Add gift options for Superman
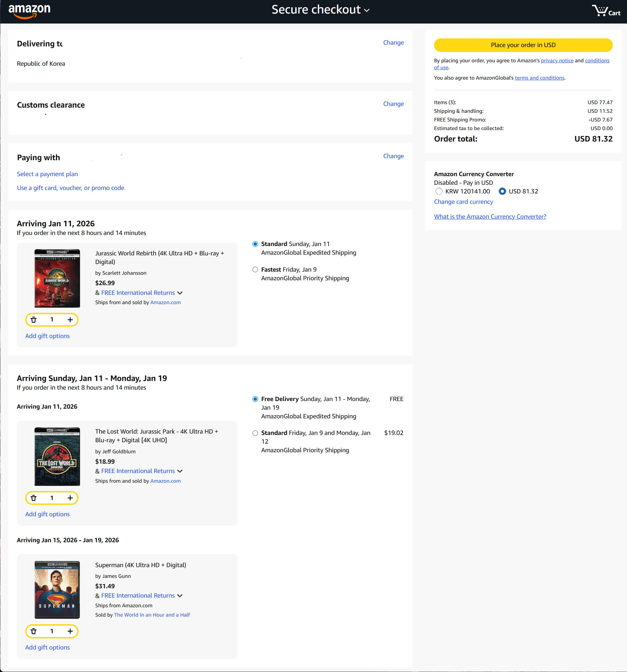 [47, 647]
